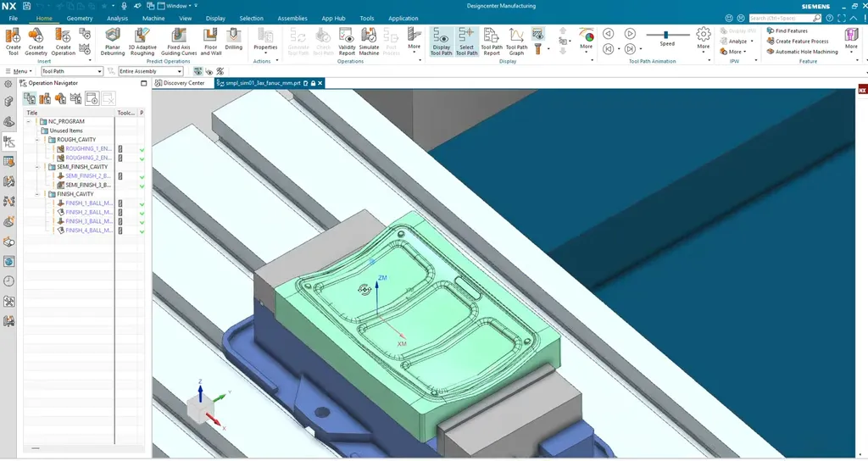Viewport: 868px width, 461px height.
Task: Collapse the FINISH_CAVITY group
Action: click(37, 194)
